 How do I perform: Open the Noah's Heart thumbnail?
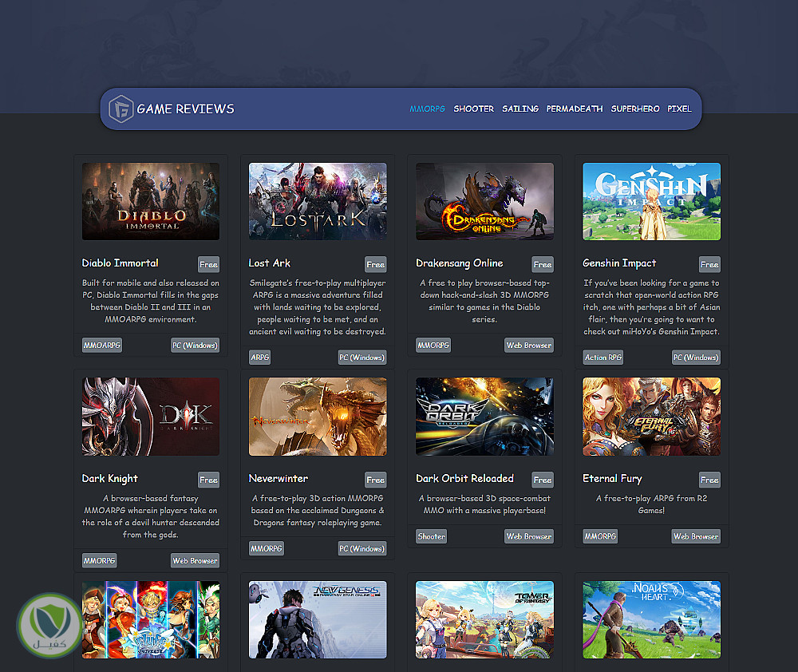pos(651,620)
